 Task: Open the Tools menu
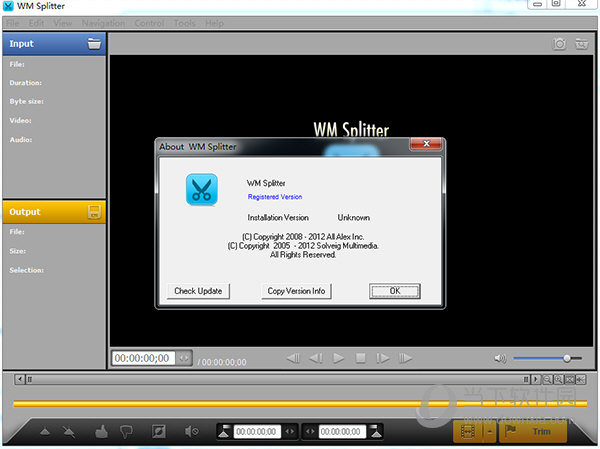pos(184,23)
